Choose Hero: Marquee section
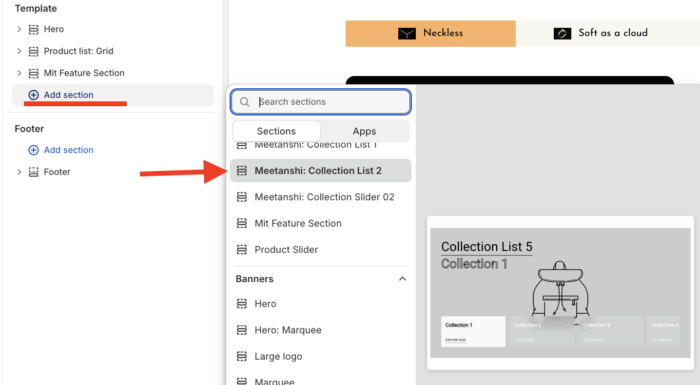The height and width of the screenshot is (385, 700). pyautogui.click(x=321, y=330)
